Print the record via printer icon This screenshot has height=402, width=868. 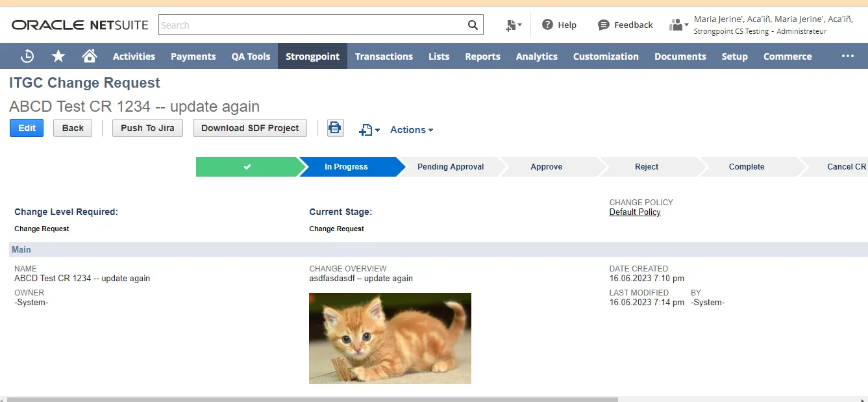(x=335, y=128)
